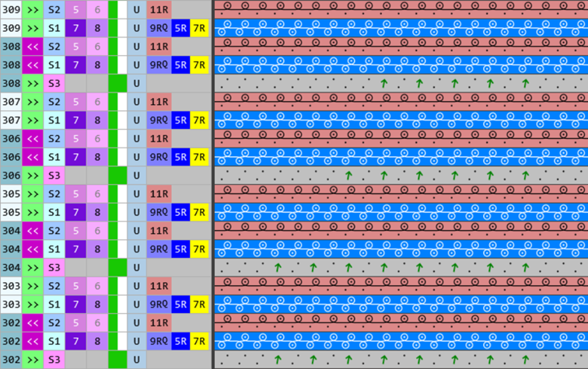Select the last green up-arrow in row 306 S3 pattern
588x369 pixels.
[525, 176]
